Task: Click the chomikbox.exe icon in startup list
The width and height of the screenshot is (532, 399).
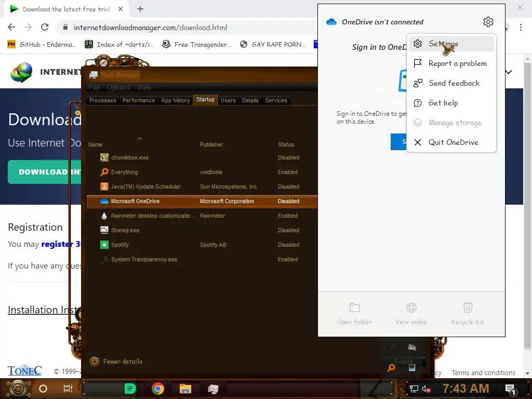Action: pos(104,157)
